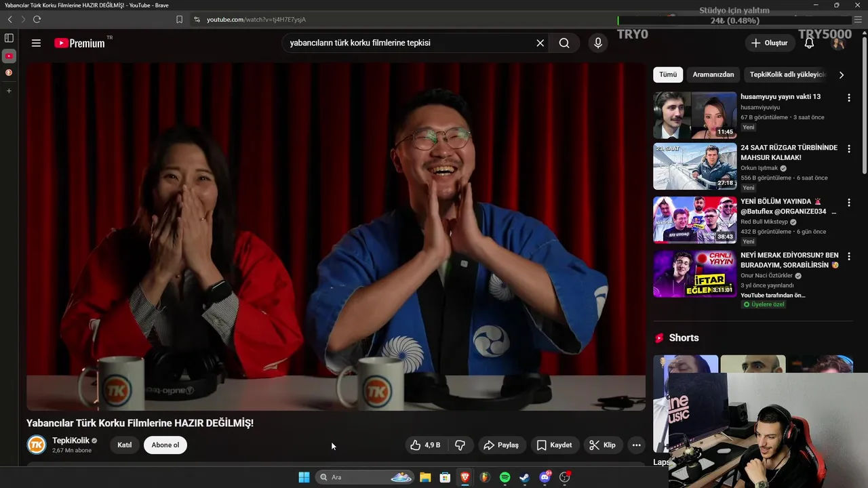
Task: Click video title 24 SAAT RÜZGAR TÜRBİNİNDE
Action: coord(789,152)
